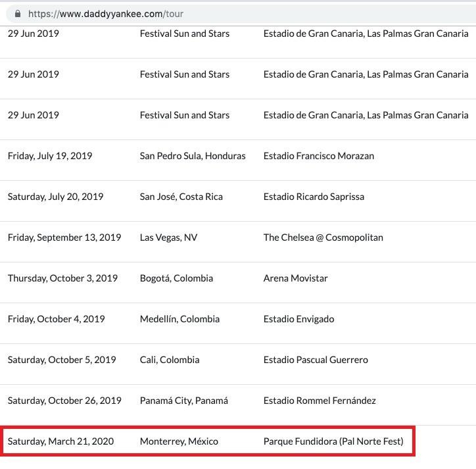Click Estadio Francisco Morazan venue
The image size is (476, 469).
point(319,156)
